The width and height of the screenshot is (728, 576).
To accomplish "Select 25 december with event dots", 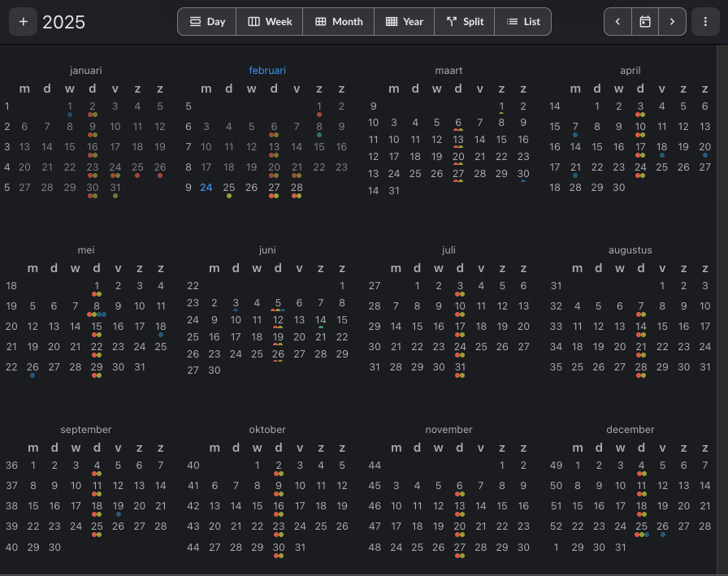I will pos(641,526).
